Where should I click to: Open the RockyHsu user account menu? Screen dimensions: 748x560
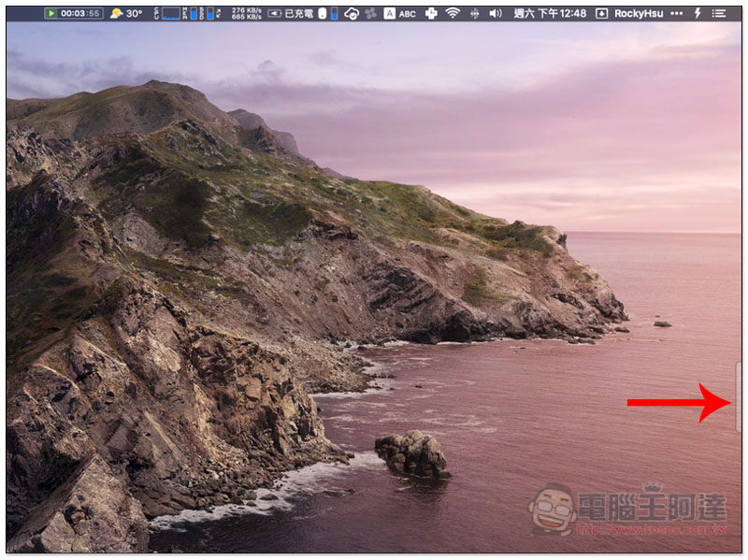[x=639, y=13]
